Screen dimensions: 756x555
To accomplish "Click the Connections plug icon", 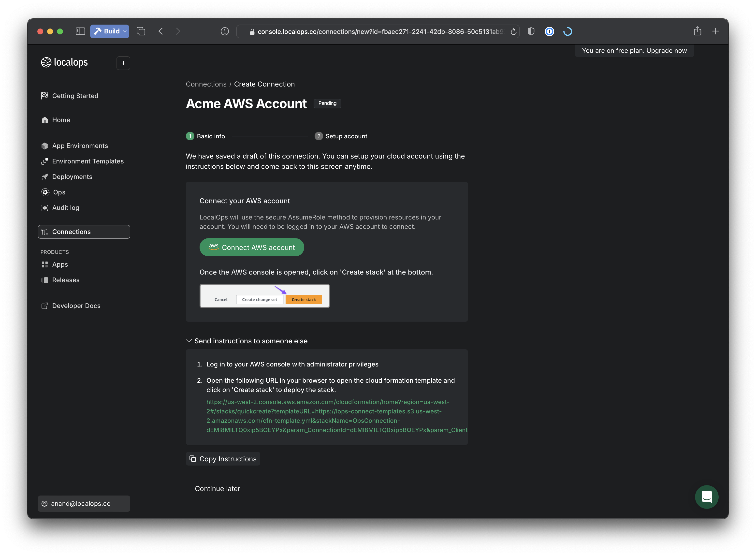I will 45,232.
